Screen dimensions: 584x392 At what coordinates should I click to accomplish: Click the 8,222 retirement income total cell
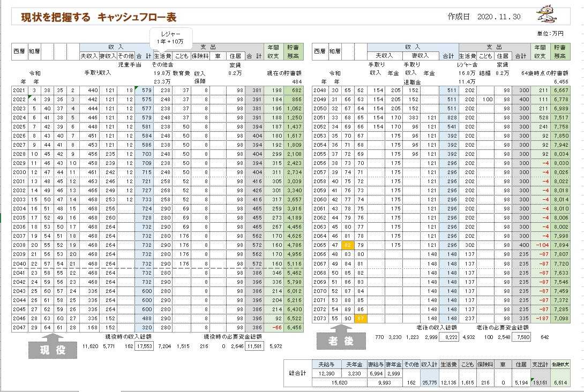[447, 337]
